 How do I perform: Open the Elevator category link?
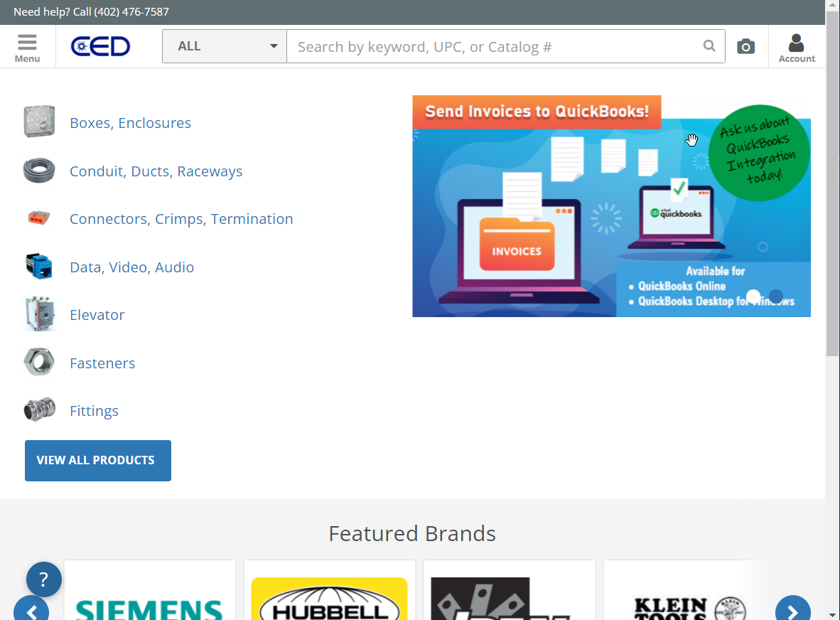[x=97, y=315]
